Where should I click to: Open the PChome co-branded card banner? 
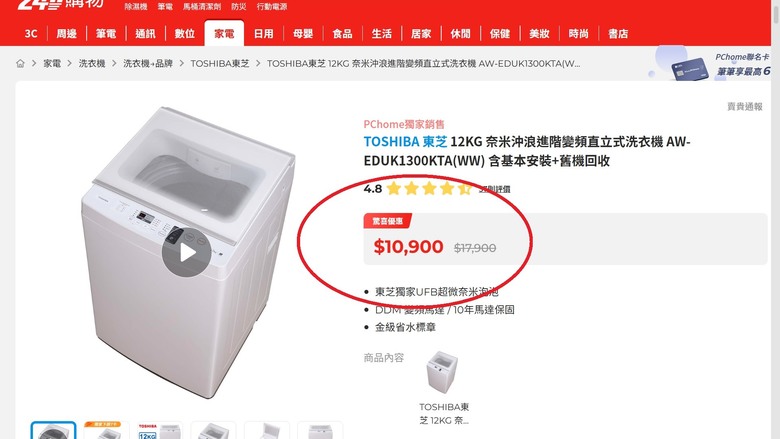coord(711,64)
